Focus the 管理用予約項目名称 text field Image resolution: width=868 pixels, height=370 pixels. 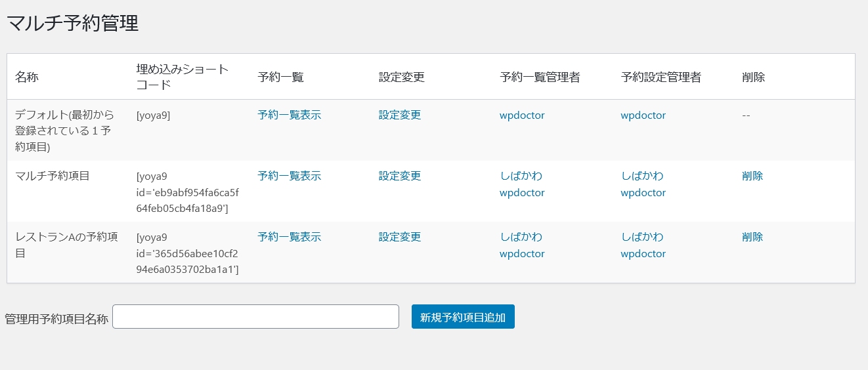coord(255,317)
